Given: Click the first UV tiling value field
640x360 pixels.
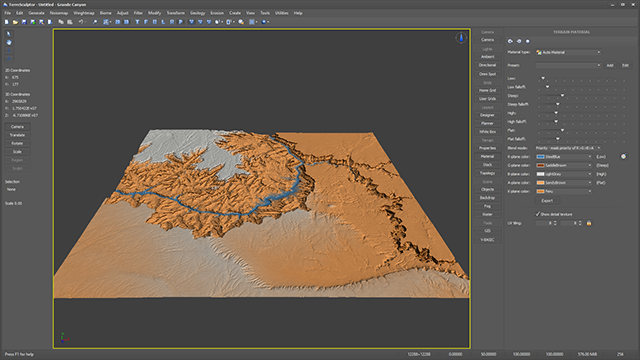Looking at the screenshot, I should tap(544, 223).
